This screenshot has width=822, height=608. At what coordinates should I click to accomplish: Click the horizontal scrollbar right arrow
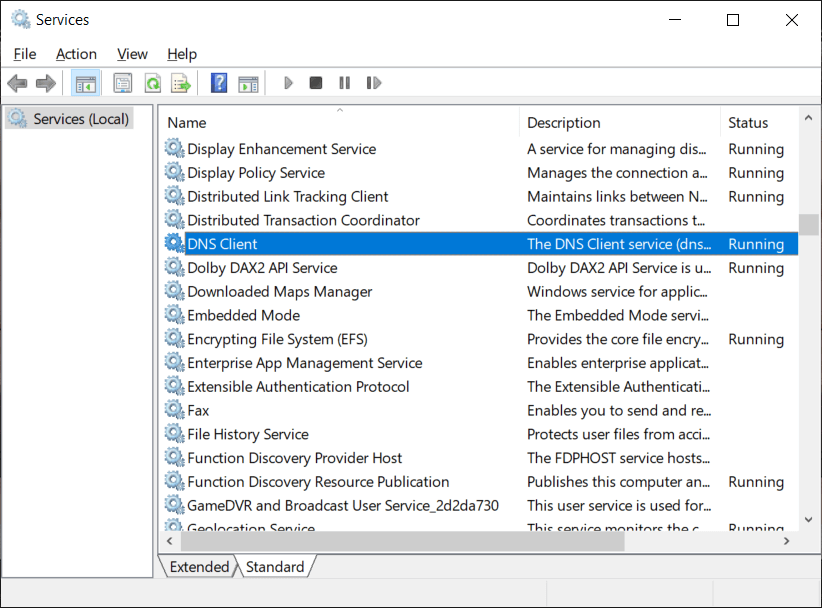tap(787, 541)
